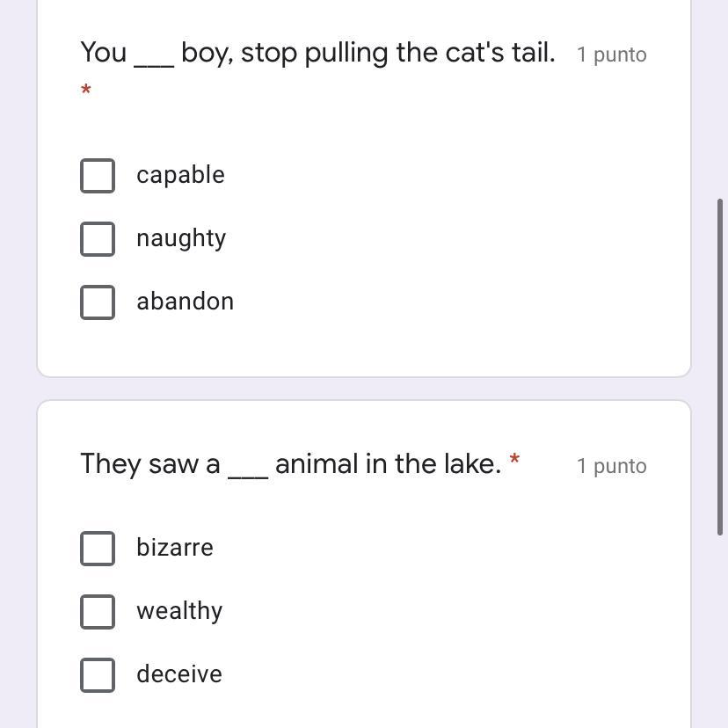Click the red asterisk after 'lake.'

(x=514, y=460)
